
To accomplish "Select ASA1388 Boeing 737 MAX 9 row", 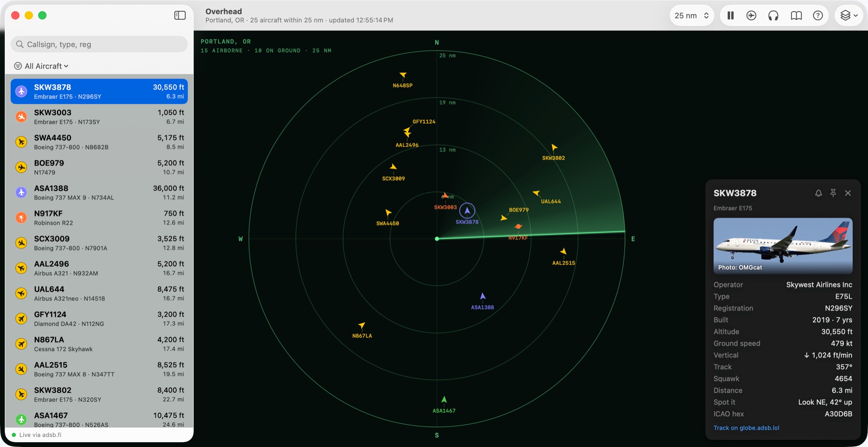I will [x=99, y=192].
